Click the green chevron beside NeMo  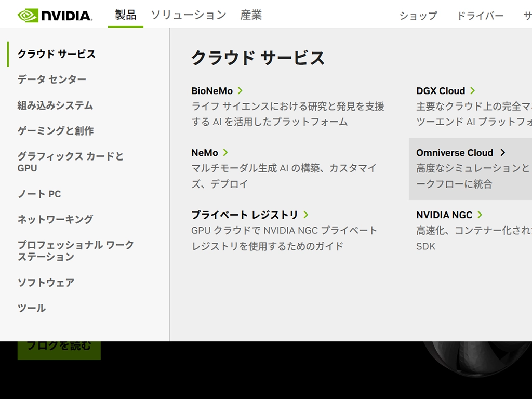[x=225, y=153]
